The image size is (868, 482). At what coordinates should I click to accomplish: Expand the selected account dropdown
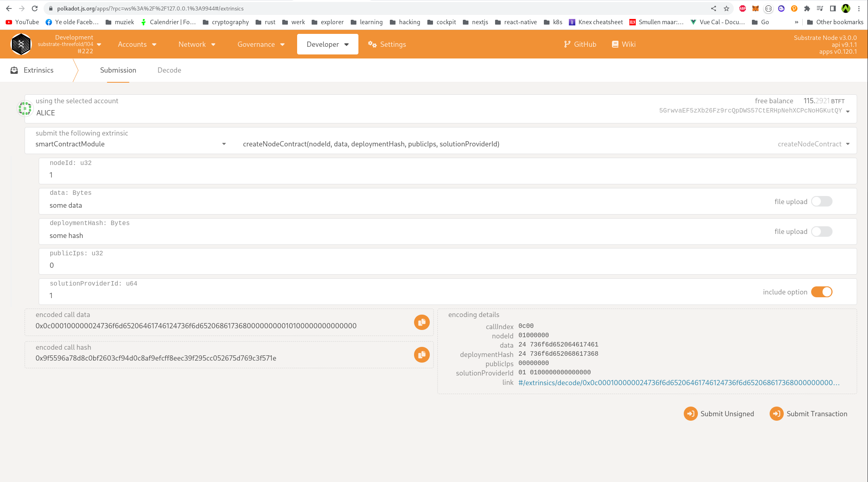pyautogui.click(x=847, y=111)
